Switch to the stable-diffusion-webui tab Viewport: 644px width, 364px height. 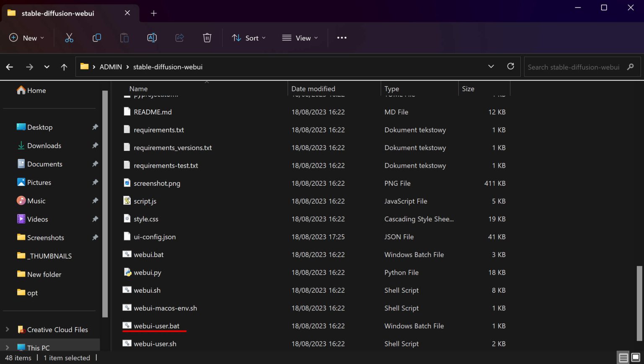pyautogui.click(x=59, y=13)
